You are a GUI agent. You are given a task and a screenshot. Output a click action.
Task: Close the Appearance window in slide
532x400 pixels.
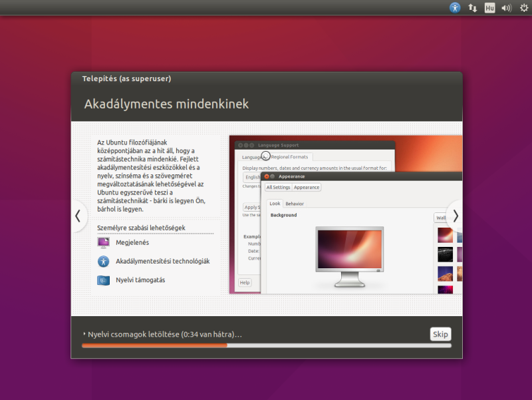(267, 176)
